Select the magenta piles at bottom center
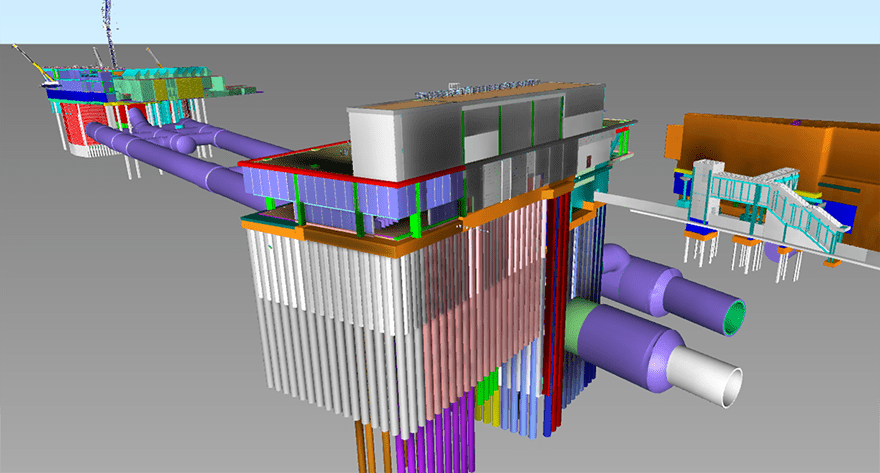This screenshot has height=473, width=880. [x=440, y=450]
